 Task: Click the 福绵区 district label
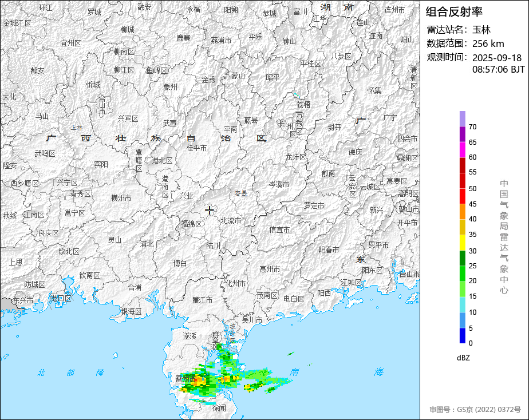192,224
